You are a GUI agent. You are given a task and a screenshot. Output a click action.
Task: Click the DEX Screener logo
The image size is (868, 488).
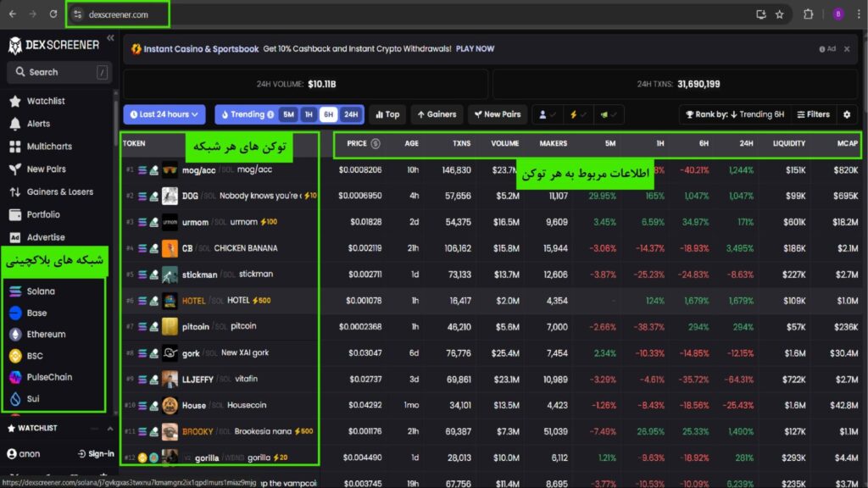pyautogui.click(x=53, y=45)
